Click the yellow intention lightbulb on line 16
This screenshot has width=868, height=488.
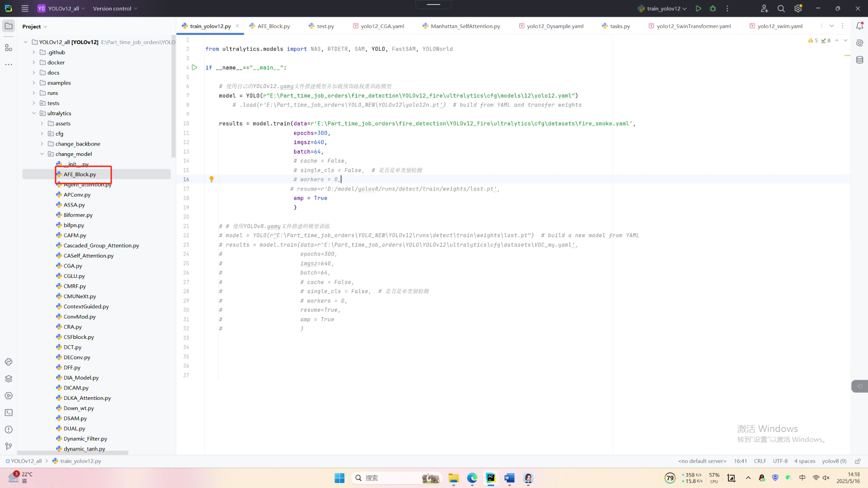211,179
